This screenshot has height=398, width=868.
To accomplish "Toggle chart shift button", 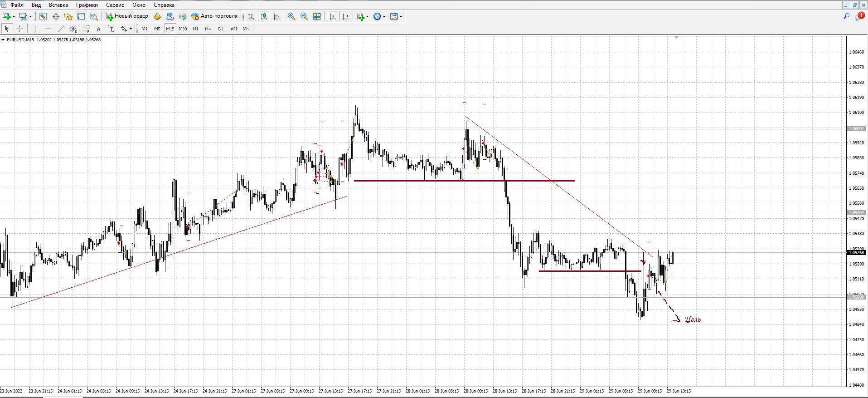I will (345, 16).
